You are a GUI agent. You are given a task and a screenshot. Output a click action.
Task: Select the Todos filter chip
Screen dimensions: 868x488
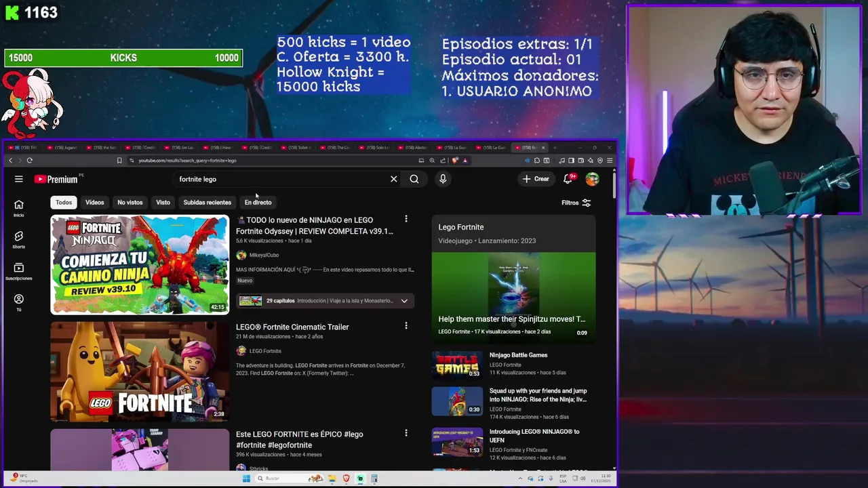pos(64,202)
